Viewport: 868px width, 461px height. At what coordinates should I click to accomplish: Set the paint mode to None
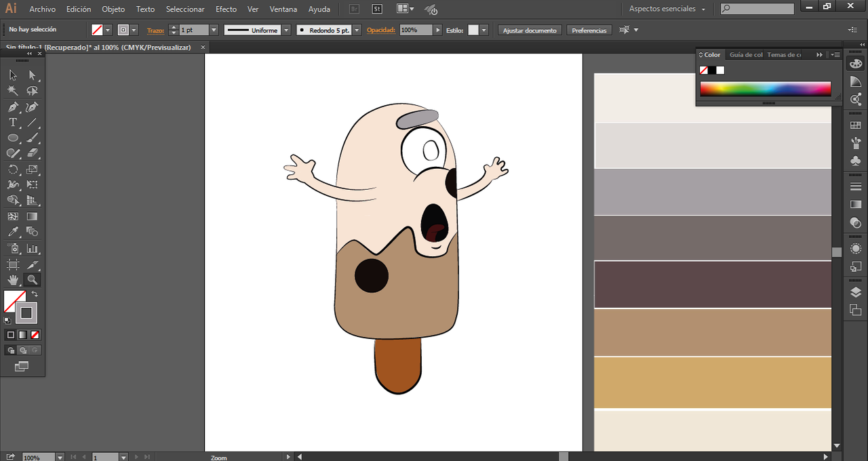click(x=35, y=335)
